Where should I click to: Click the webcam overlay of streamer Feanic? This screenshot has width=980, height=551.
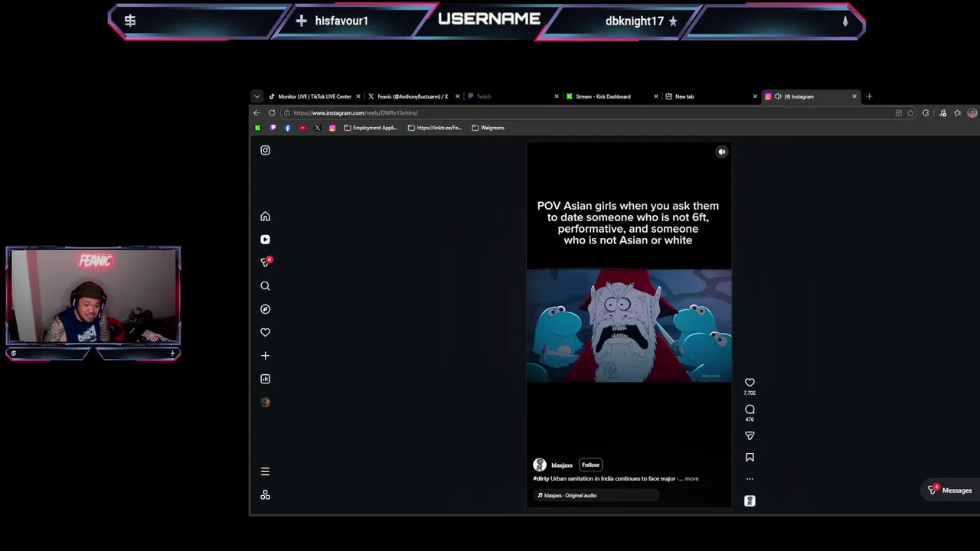tap(93, 295)
